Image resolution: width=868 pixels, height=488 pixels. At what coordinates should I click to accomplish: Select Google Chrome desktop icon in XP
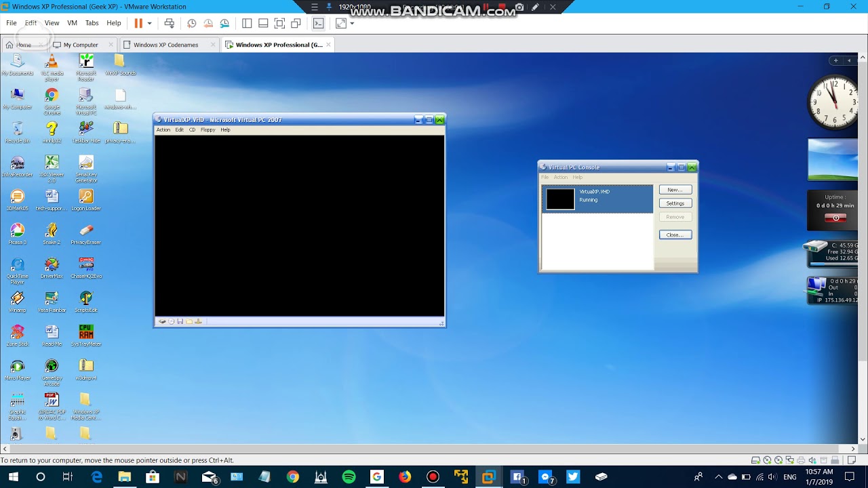(52, 101)
